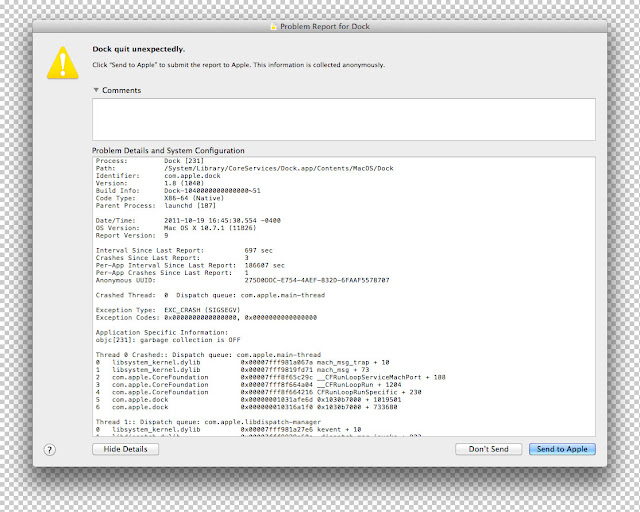Screen dimensions: 640x512
Task: Select the 'Crashes Since Last Report: 3' line
Action: (x=172, y=258)
